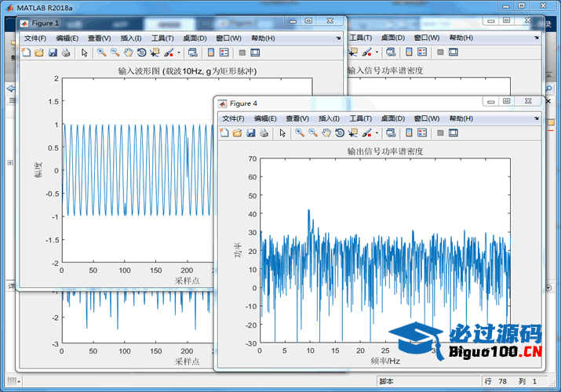Print Figure 4 using the printer icon
The width and height of the screenshot is (561, 392).
pos(264,133)
